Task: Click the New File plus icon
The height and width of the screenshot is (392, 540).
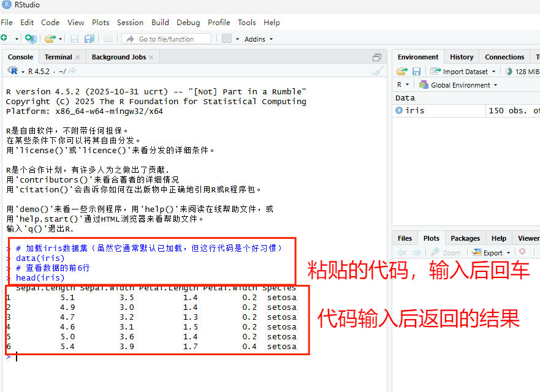Action: click(x=4, y=38)
